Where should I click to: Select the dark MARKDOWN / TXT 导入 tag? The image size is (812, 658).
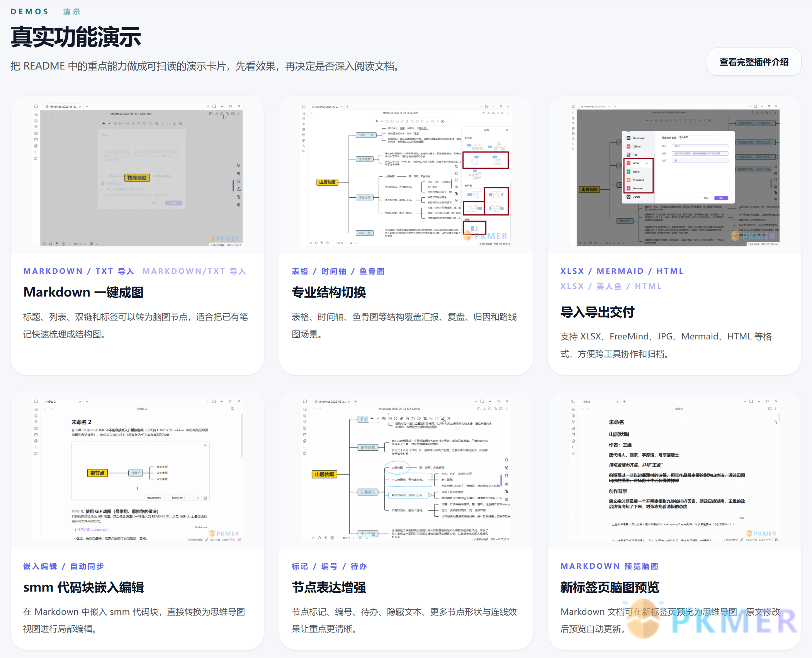pyautogui.click(x=78, y=271)
